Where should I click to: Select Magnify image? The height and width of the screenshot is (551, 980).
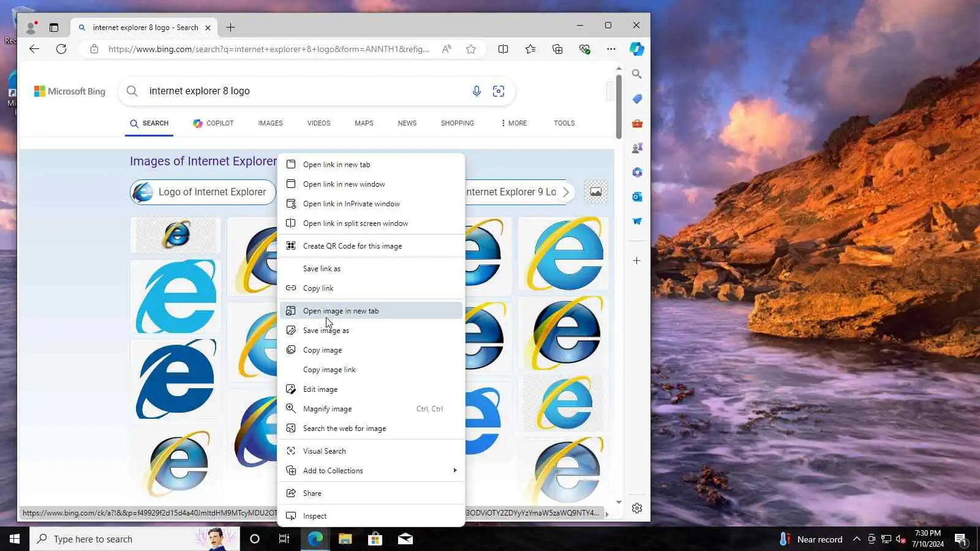[371, 409]
